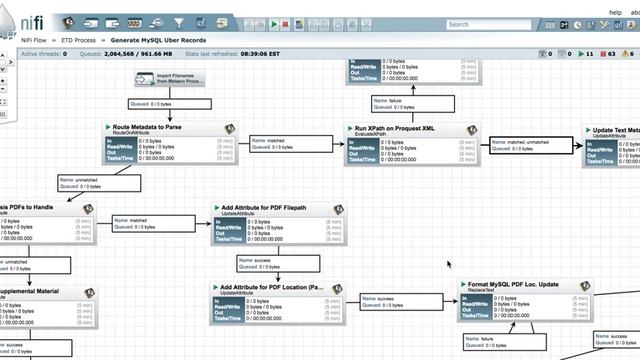Select 'failure' connection above Run XPath processor
The width and height of the screenshot is (640, 360).
[413, 104]
